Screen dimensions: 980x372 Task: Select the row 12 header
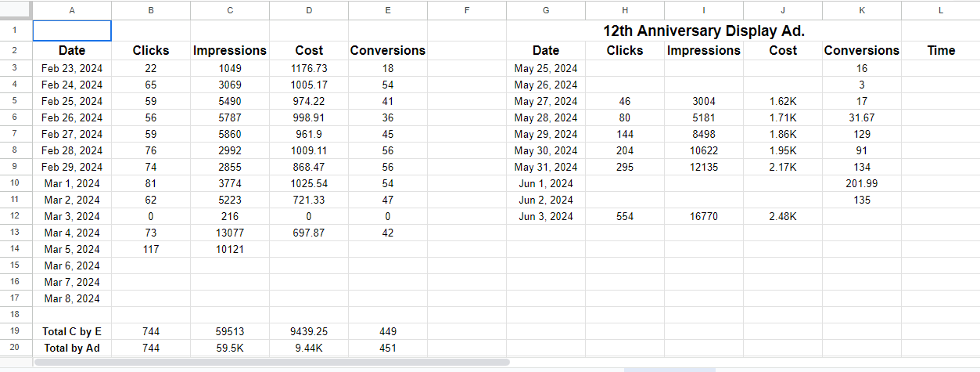pos(16,216)
